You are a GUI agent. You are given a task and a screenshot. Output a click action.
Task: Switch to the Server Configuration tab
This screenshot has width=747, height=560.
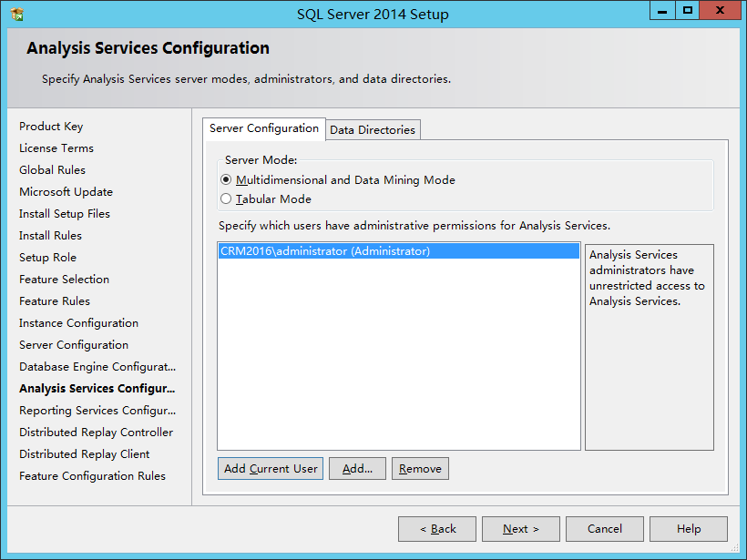point(264,128)
